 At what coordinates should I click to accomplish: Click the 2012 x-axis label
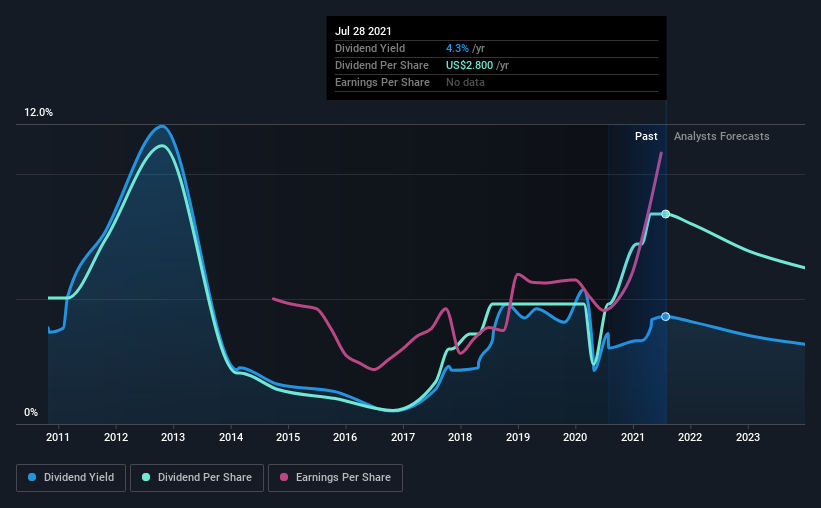116,437
